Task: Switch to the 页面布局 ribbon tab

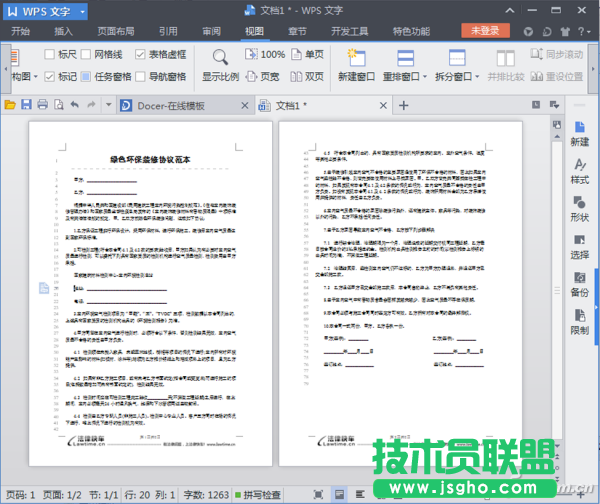Action: coord(116,31)
